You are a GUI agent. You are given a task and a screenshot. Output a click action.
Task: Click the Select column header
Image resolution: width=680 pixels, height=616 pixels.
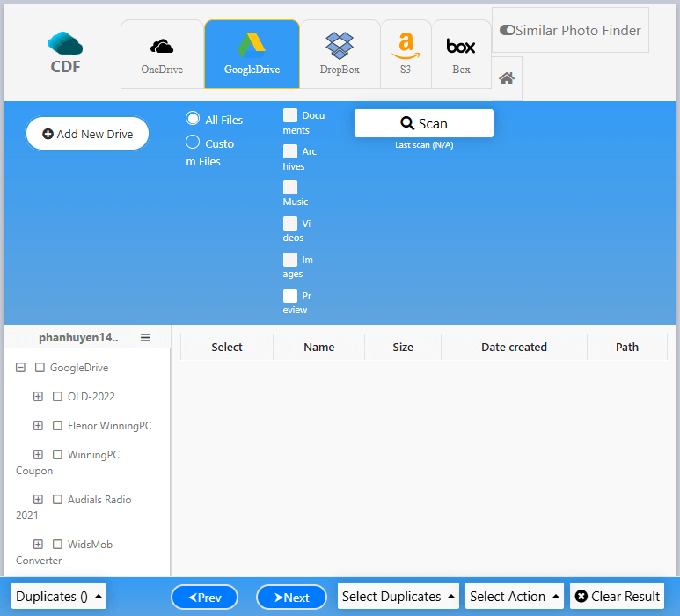click(227, 347)
